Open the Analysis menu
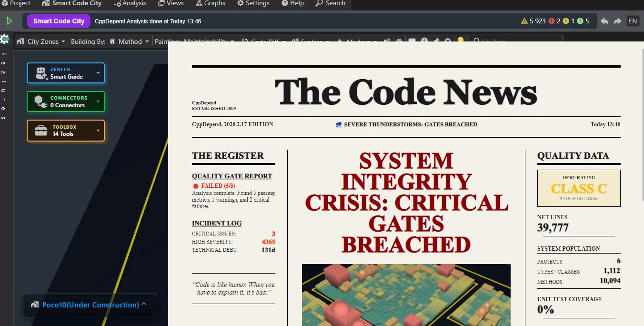 pyautogui.click(x=130, y=3)
